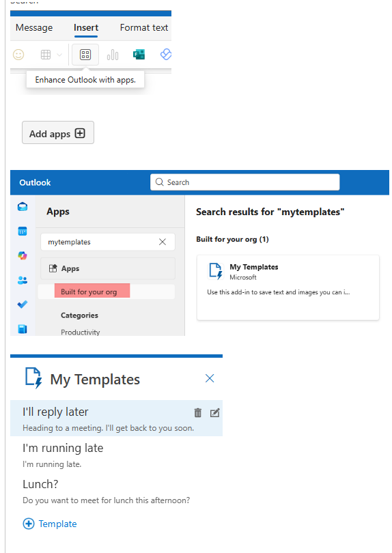
Task: Open Calendar from the left sidebar
Action: [x=23, y=231]
